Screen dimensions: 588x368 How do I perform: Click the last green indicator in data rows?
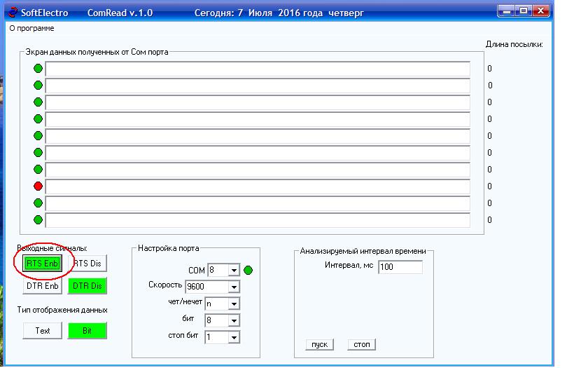(38, 220)
